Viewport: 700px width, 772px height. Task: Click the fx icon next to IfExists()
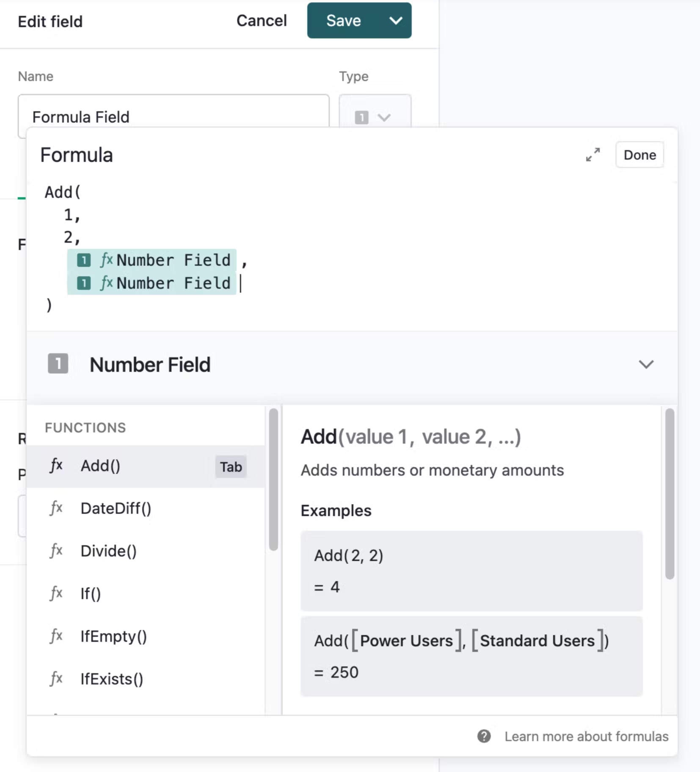[x=56, y=678]
